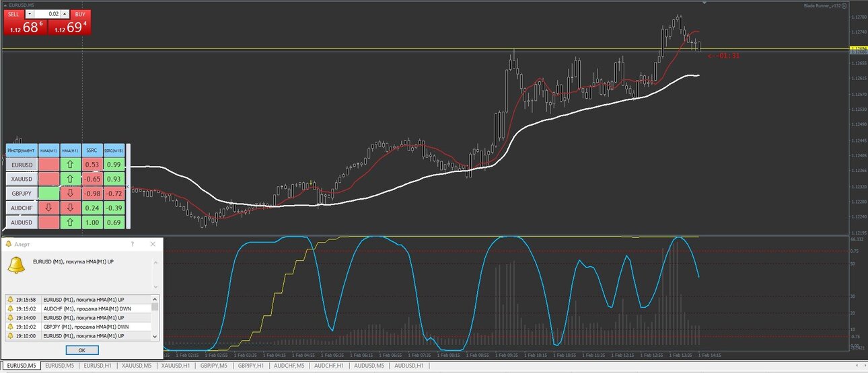This screenshot has height=373, width=868.
Task: Click the HMA(H1) column header
Action: [69, 151]
